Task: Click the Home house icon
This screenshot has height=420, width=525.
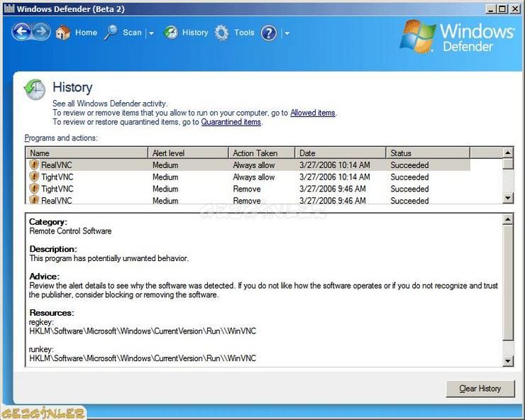Action: [x=63, y=33]
